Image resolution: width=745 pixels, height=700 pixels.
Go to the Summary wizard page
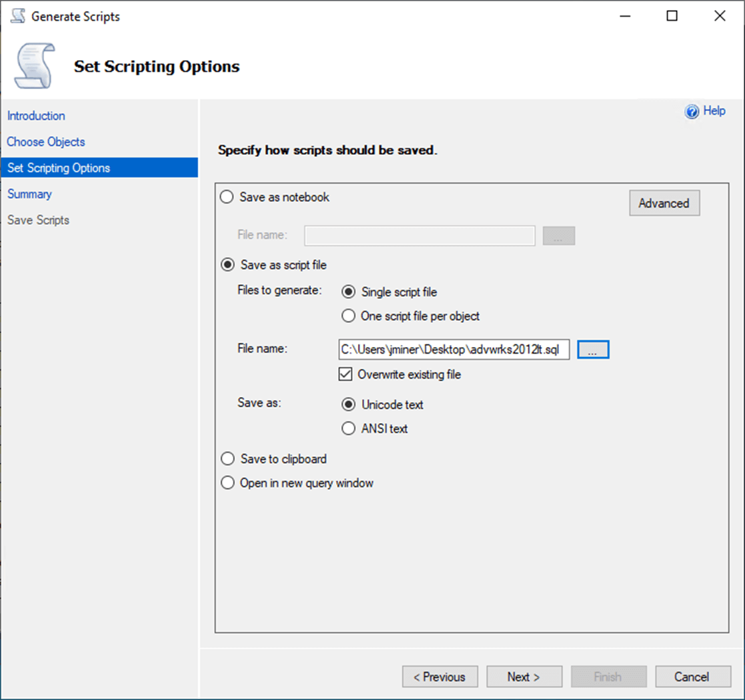[x=29, y=194]
